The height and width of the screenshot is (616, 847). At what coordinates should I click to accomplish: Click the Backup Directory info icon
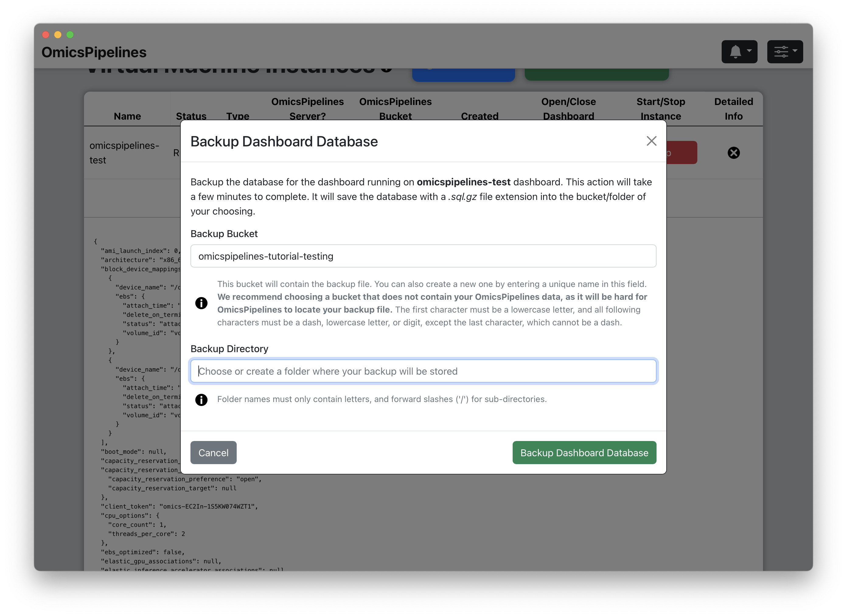[201, 399]
